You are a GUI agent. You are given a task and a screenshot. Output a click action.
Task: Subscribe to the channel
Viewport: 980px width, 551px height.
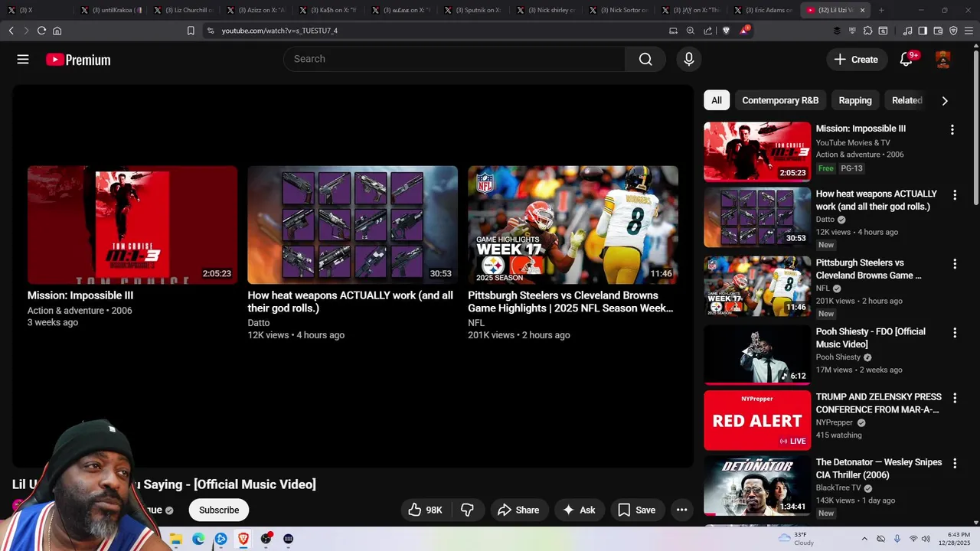coord(219,510)
